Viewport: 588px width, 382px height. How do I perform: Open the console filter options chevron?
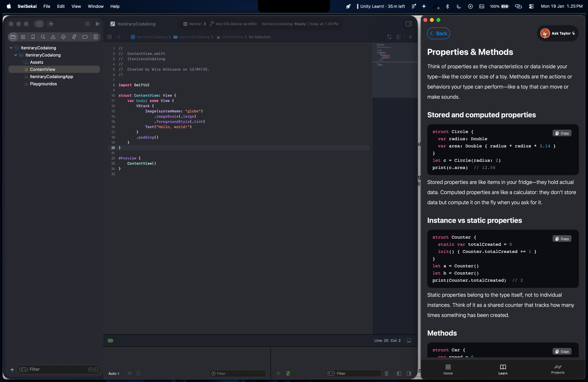tap(331, 374)
